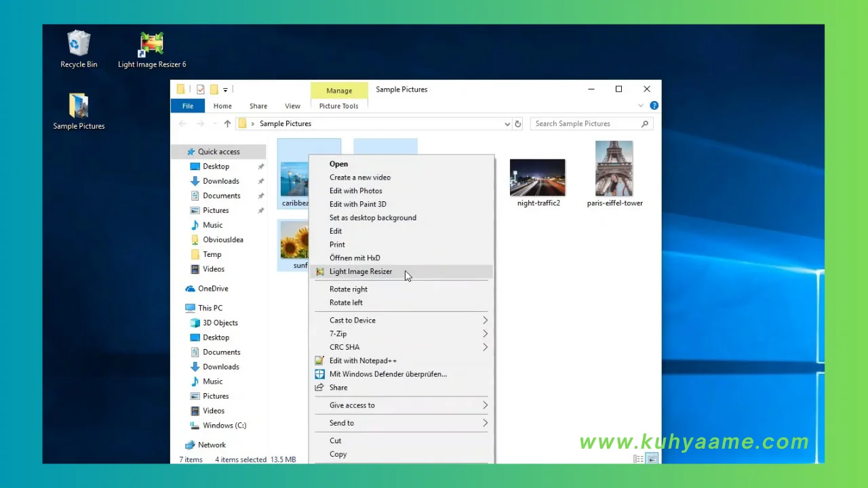Open the Picture Tools tab

[x=339, y=106]
